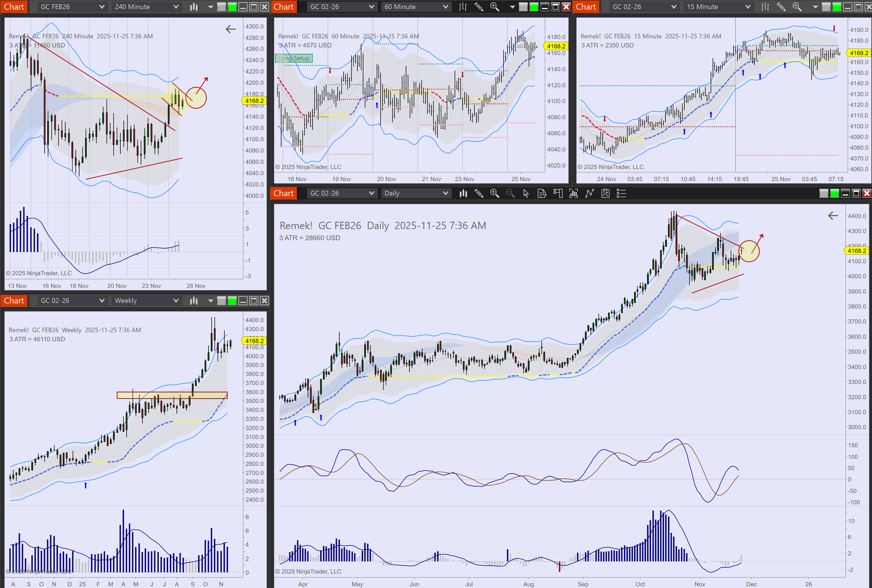Click the Chart tab of Weekly window

[14, 301]
